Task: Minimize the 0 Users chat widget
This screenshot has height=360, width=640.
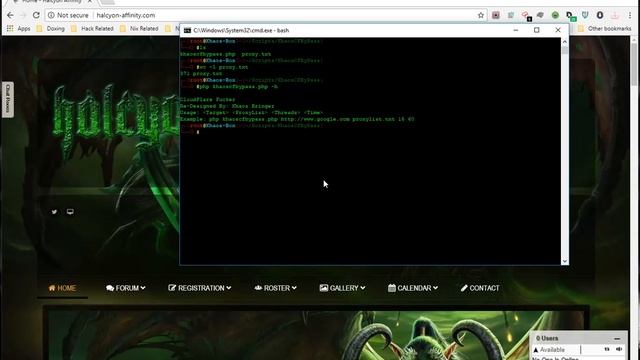Action: [x=617, y=338]
